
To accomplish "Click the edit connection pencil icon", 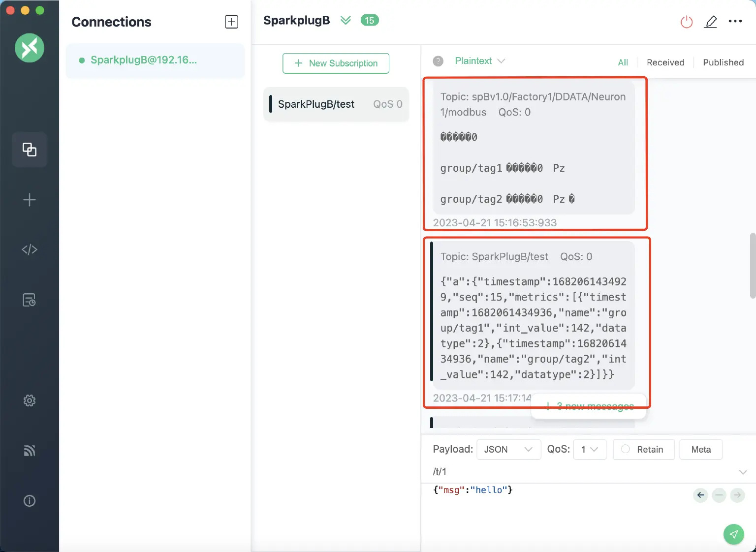I will point(710,22).
